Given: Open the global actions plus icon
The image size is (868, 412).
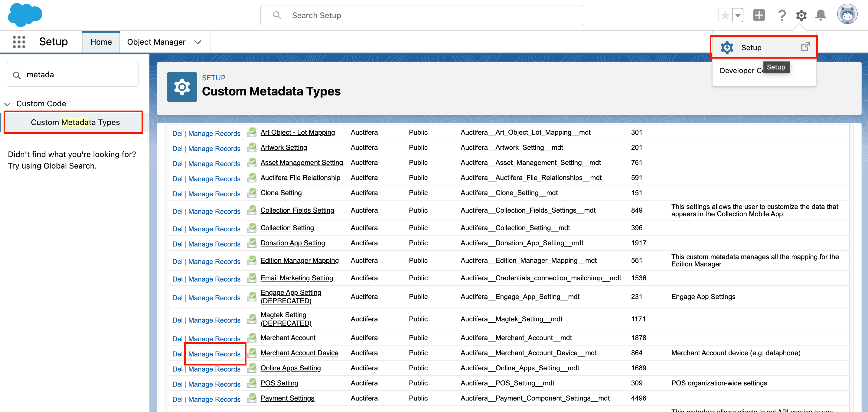Looking at the screenshot, I should 759,15.
